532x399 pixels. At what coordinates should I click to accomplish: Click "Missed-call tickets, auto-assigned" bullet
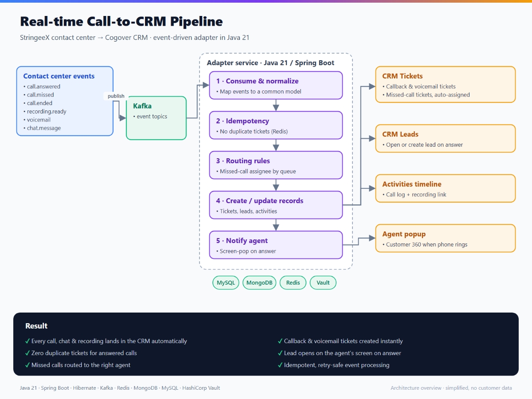pyautogui.click(x=426, y=95)
